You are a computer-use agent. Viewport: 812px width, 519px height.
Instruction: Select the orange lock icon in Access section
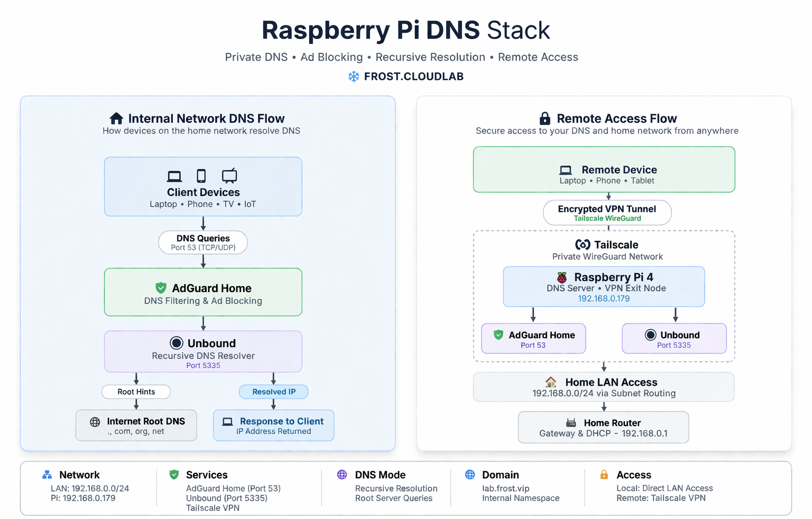coord(603,475)
